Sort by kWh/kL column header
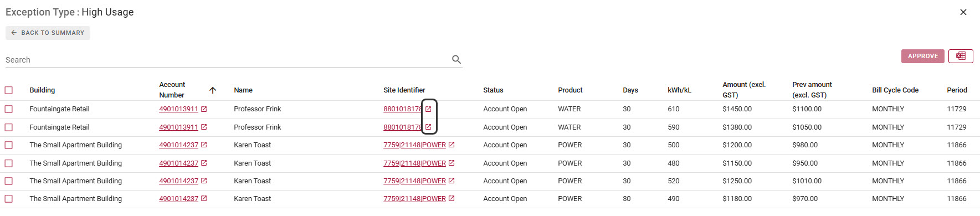 pos(679,90)
